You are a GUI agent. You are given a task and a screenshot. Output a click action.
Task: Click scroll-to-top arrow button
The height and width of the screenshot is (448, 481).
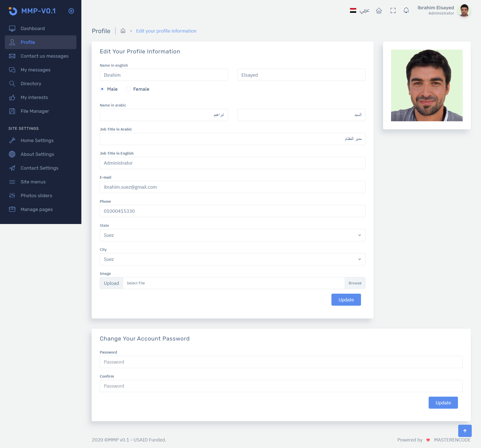pyautogui.click(x=465, y=431)
